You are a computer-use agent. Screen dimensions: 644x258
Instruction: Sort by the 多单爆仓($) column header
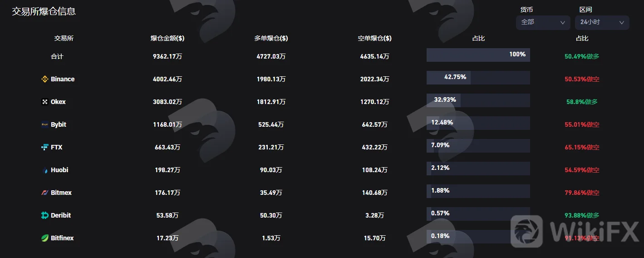tap(271, 39)
